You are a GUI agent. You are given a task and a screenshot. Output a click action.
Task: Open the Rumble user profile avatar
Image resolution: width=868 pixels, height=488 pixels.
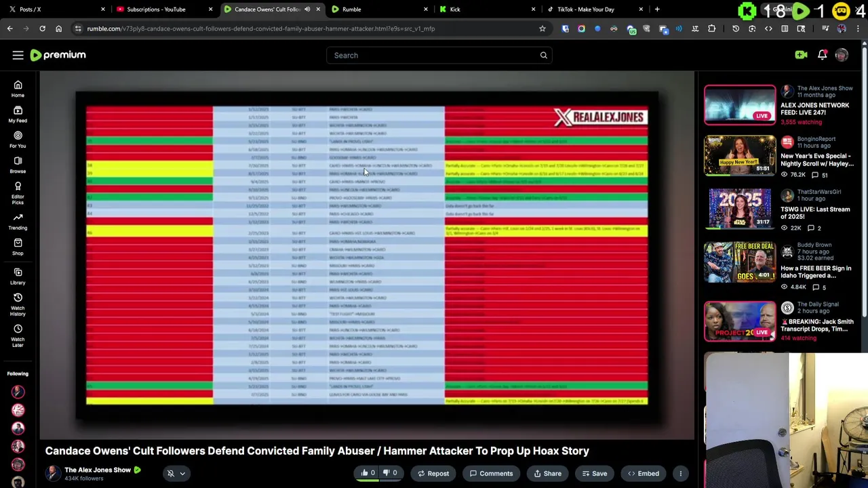tap(842, 55)
